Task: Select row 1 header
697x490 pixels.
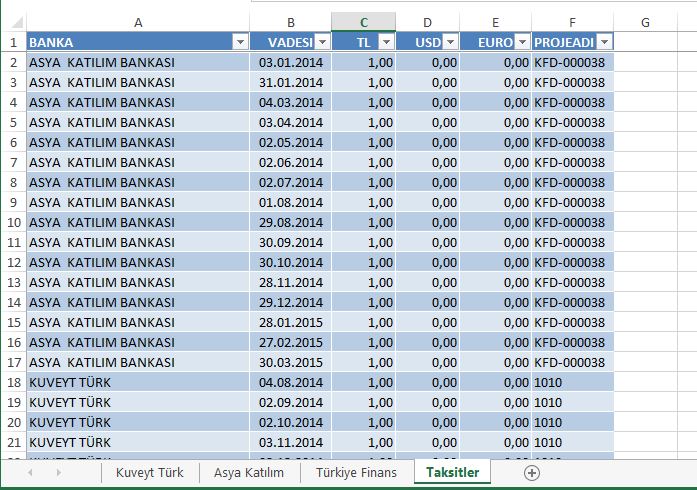Action: [x=13, y=42]
